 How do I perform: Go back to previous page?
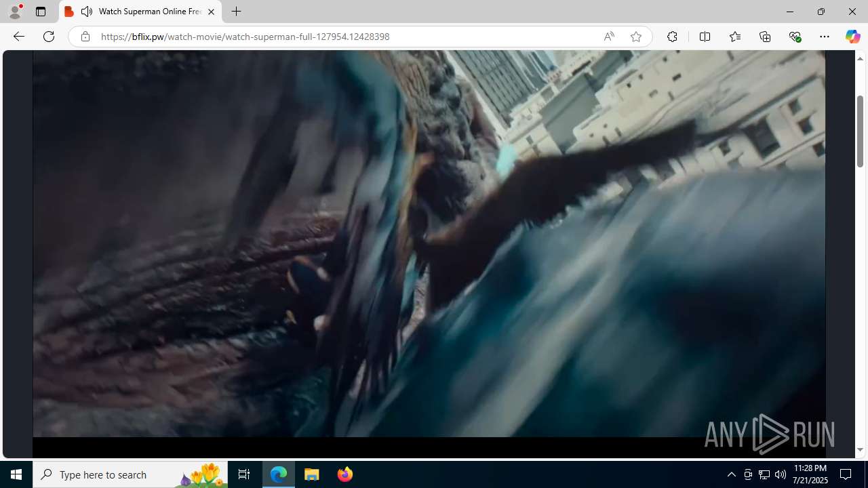click(19, 37)
